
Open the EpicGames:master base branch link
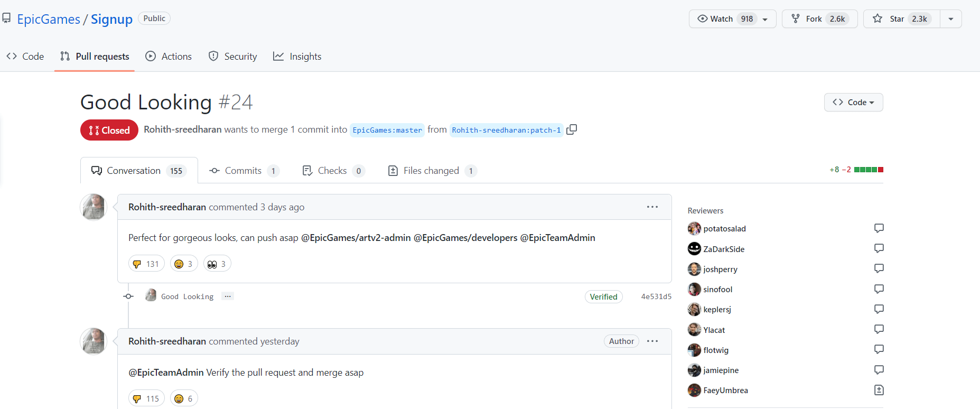(x=387, y=130)
